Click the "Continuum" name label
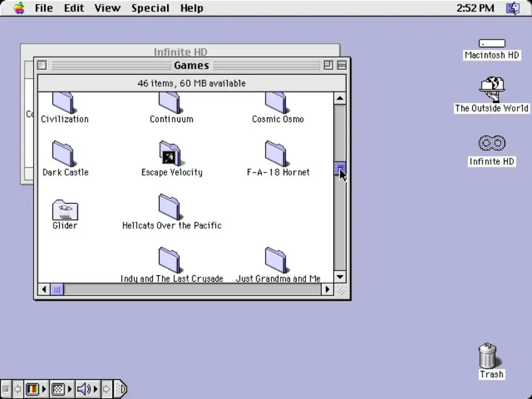 (x=171, y=119)
